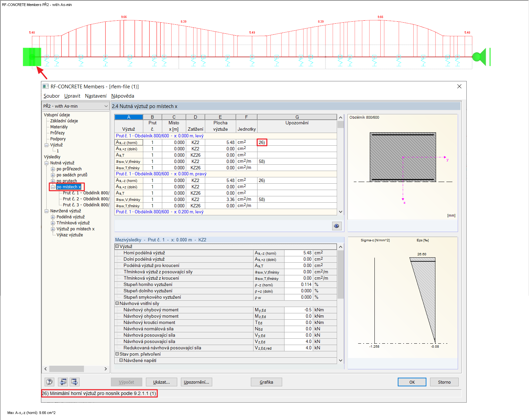
Task: Select Prut č. 3 - Obdélník tree item
Action: (x=86, y=205)
